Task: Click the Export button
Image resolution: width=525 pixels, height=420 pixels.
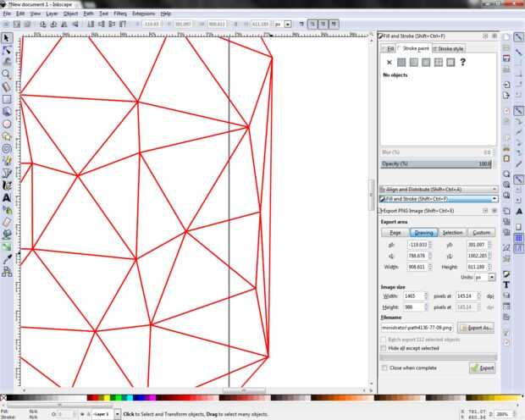Action: pyautogui.click(x=482, y=368)
